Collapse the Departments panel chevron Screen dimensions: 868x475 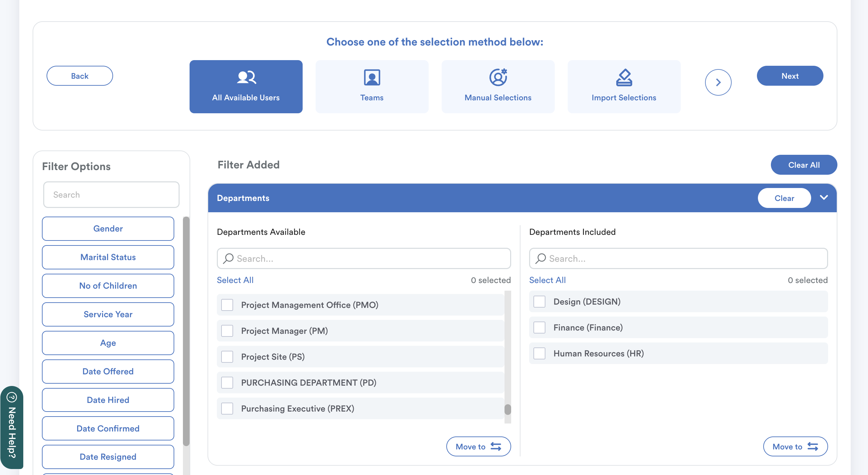pos(823,198)
